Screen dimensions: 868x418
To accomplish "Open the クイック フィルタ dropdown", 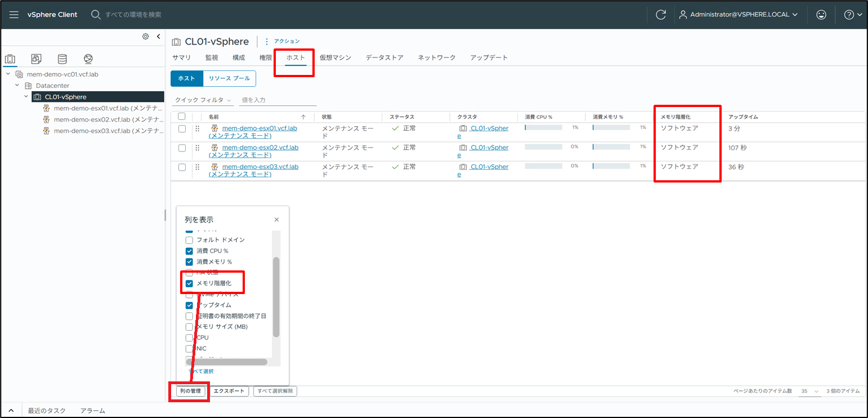I will click(x=203, y=100).
